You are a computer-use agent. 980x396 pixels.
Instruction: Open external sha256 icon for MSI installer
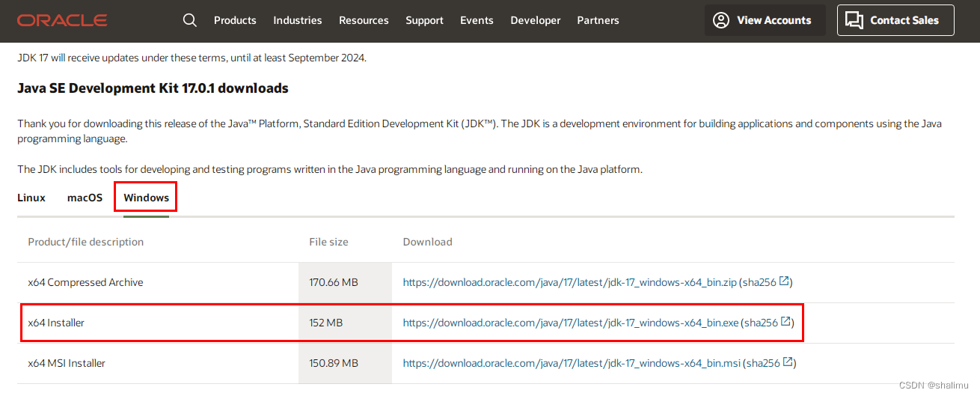[x=787, y=362]
